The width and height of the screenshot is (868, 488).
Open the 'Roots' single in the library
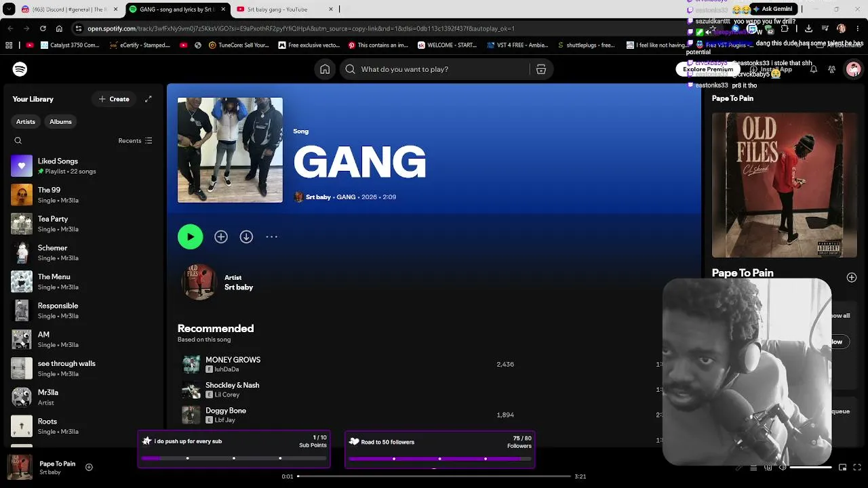click(85, 426)
